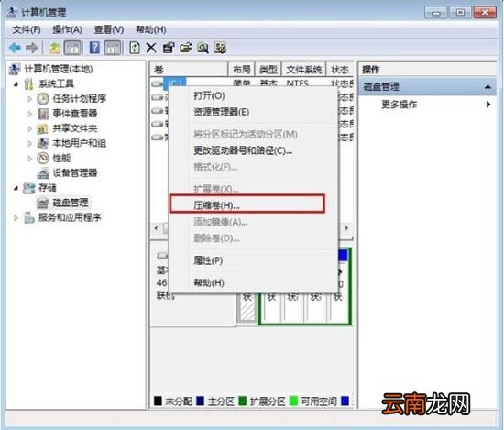Click the 任务计划程序 clock icon
504x430 pixels.
[43, 99]
